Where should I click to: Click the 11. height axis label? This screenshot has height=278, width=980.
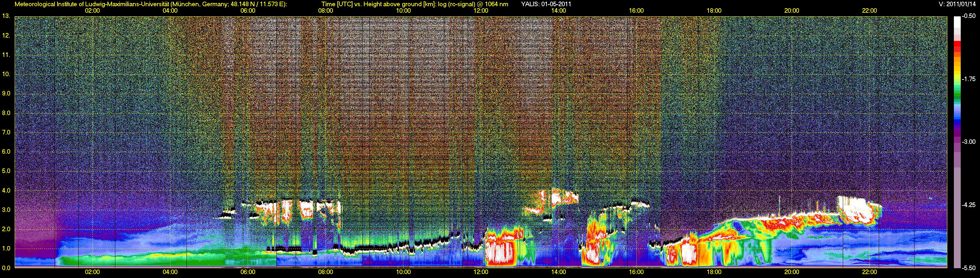click(6, 55)
